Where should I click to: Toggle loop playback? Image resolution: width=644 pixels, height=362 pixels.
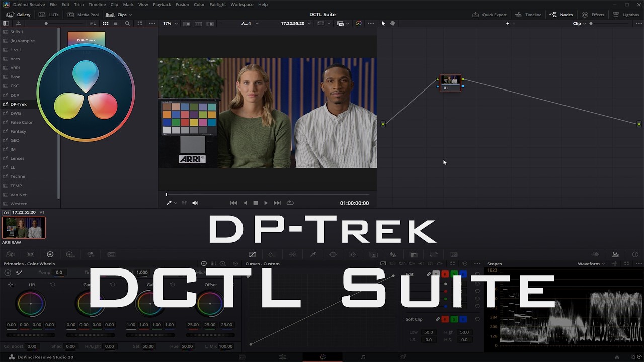(x=290, y=203)
